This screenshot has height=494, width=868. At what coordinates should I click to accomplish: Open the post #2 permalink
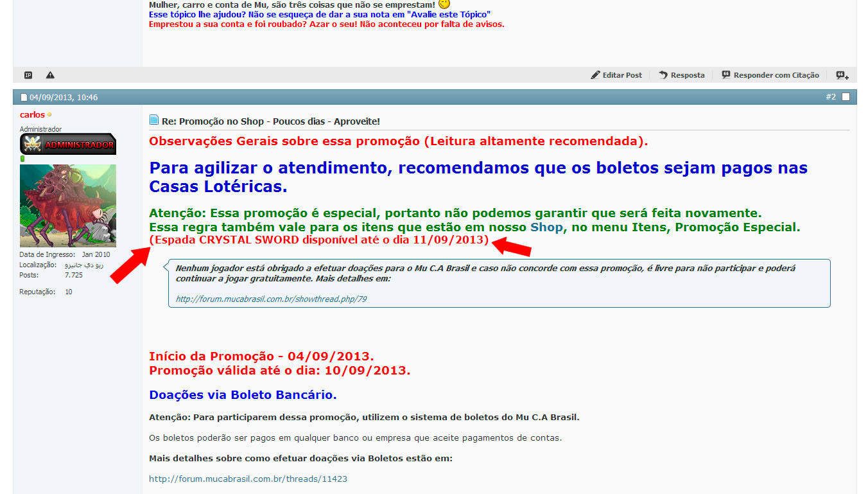(x=831, y=97)
